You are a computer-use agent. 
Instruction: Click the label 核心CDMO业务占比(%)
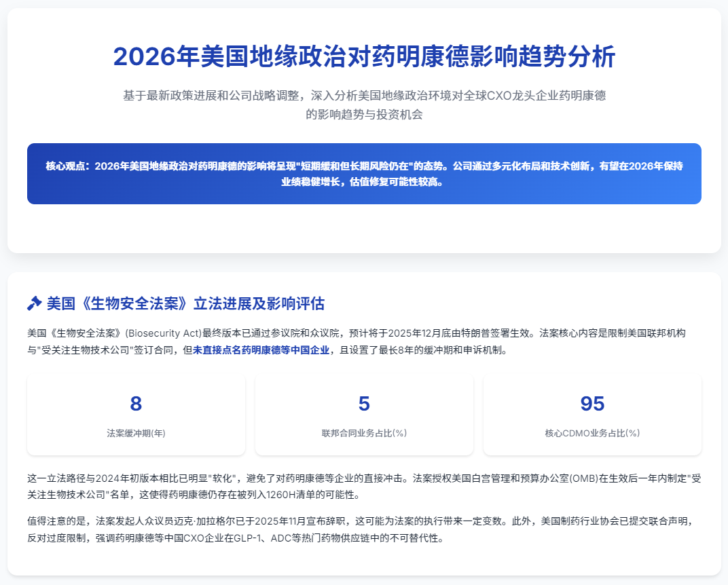592,433
